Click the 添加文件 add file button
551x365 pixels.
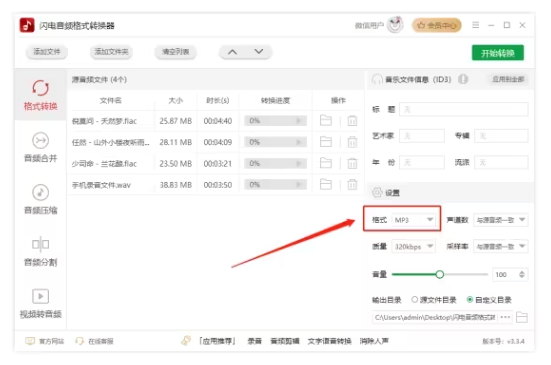47,52
